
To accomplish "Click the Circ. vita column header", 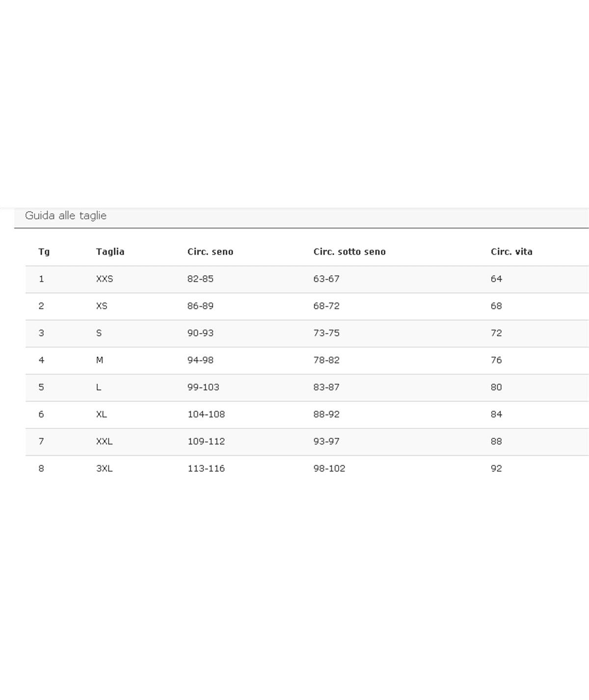I will 511,252.
